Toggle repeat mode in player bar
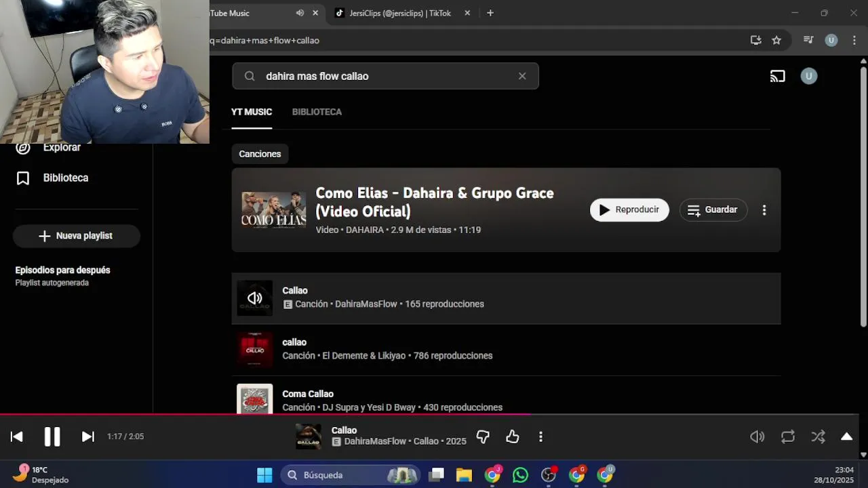The image size is (868, 488). (x=787, y=437)
